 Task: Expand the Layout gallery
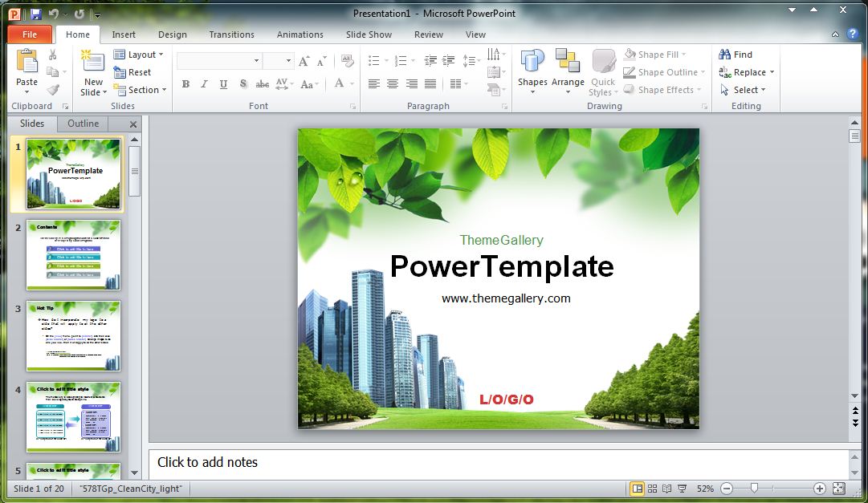coord(141,55)
